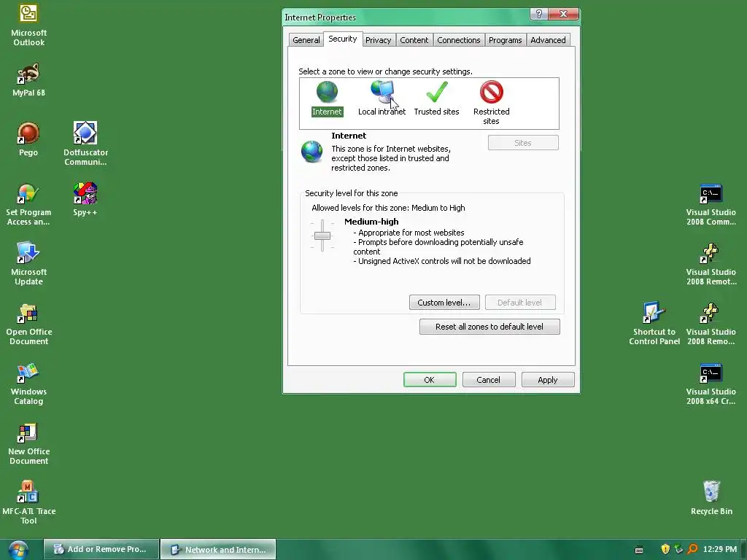This screenshot has width=747, height=560.
Task: Click the yellow security shield tray icon
Action: (665, 549)
